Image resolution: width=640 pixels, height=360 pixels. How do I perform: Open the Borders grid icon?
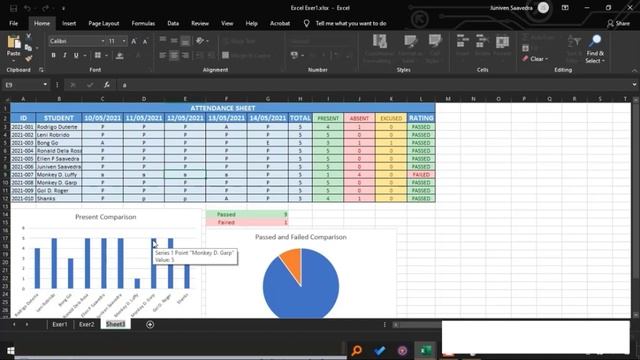[x=98, y=55]
